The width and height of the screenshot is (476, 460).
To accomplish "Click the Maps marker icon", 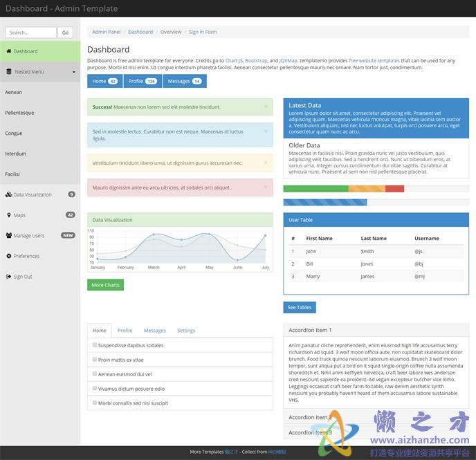I will (9, 215).
